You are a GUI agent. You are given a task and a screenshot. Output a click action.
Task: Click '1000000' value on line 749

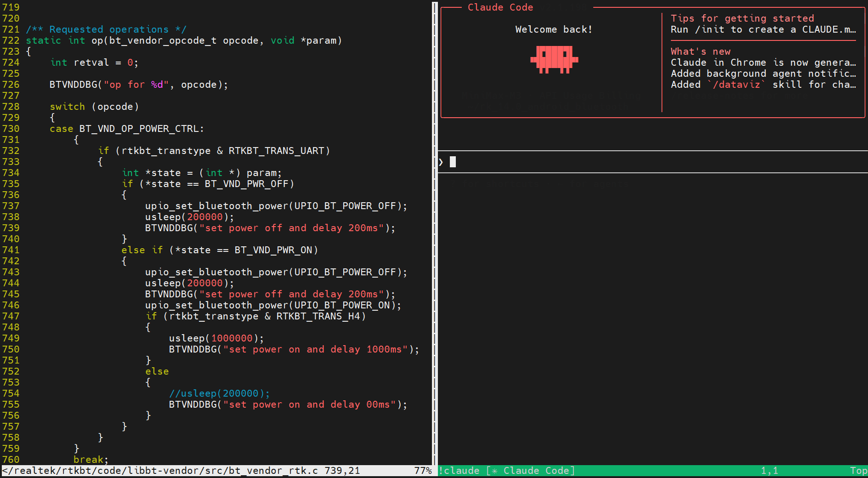pyautogui.click(x=232, y=338)
